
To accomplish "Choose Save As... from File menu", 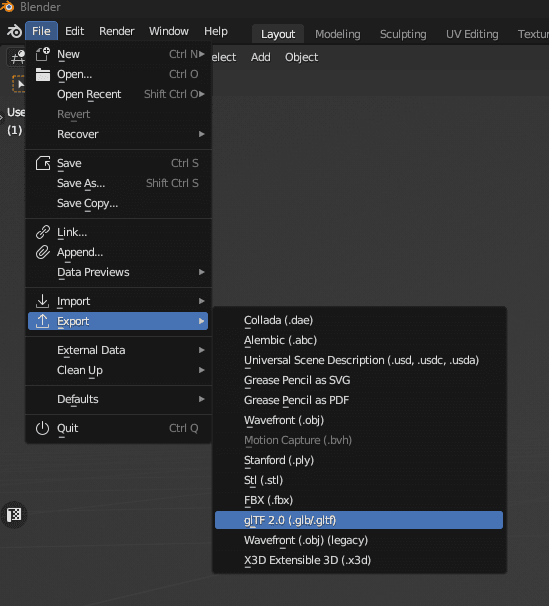I will point(118,183).
